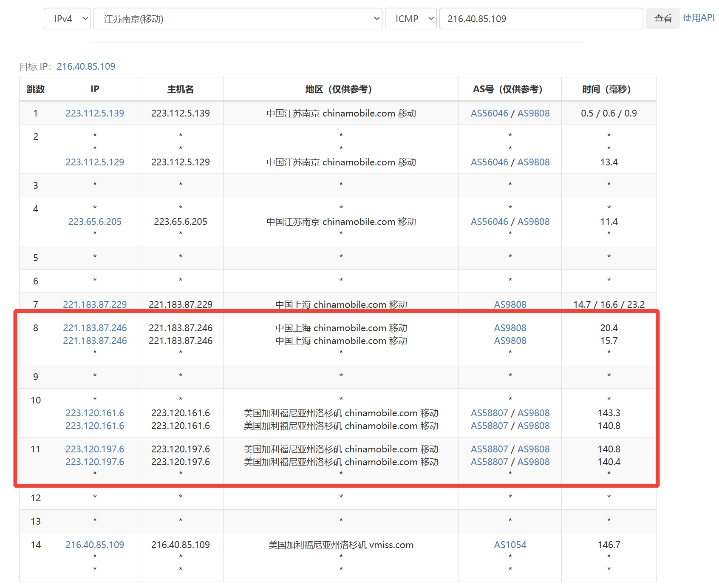Open hop 7 IP link 221.183.87.229
Screen dimensions: 719x588
pyautogui.click(x=95, y=304)
